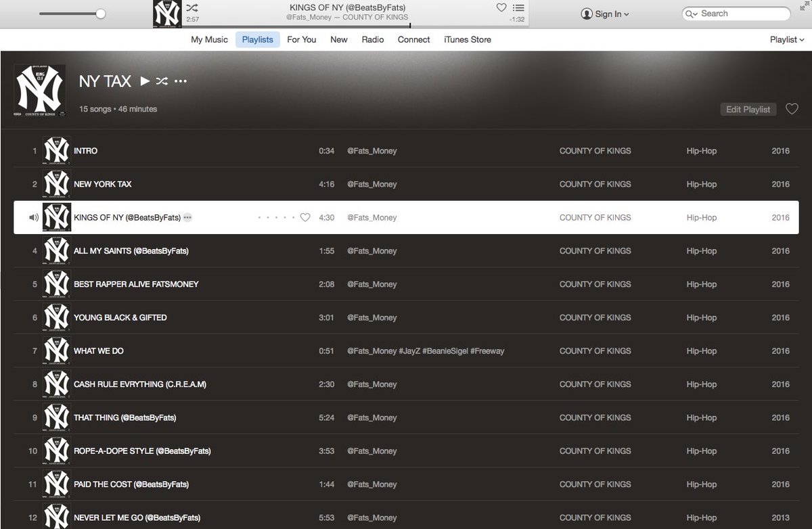Select PAID THE COST song title
Screen dimensions: 812x529
(131, 484)
